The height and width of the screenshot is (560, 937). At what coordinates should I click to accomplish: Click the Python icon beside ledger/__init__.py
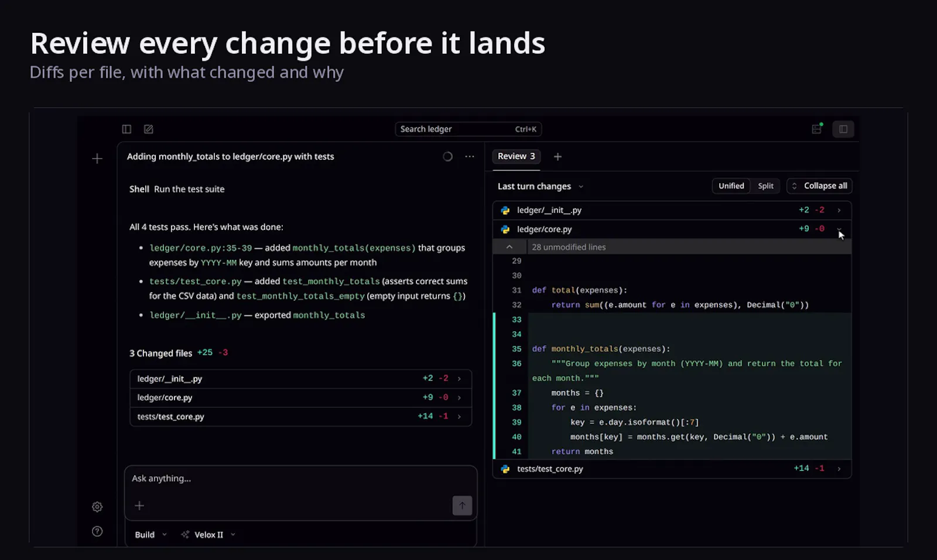505,210
